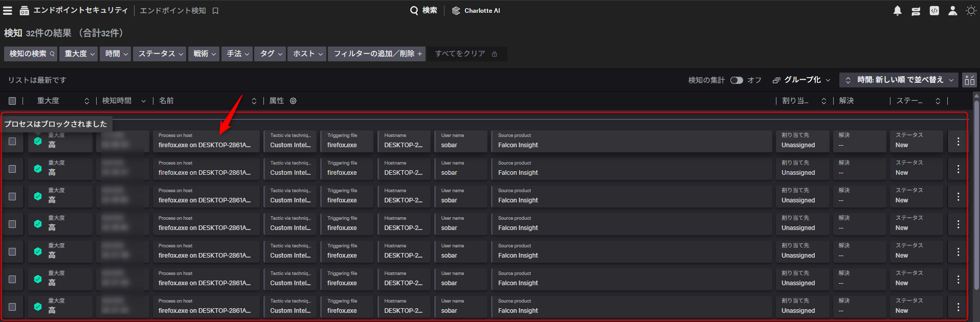Open the hamburger navigation menu
Screen dimensions: 980x322
tap(8, 11)
